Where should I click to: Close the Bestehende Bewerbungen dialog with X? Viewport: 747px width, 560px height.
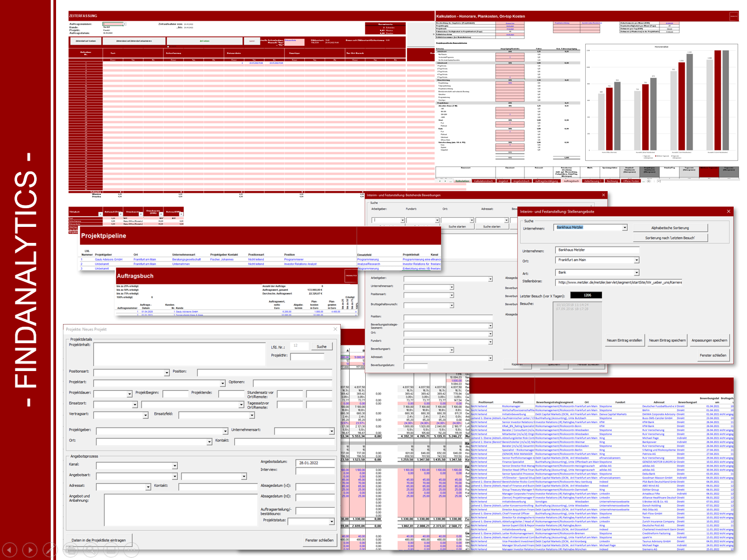[x=603, y=195]
